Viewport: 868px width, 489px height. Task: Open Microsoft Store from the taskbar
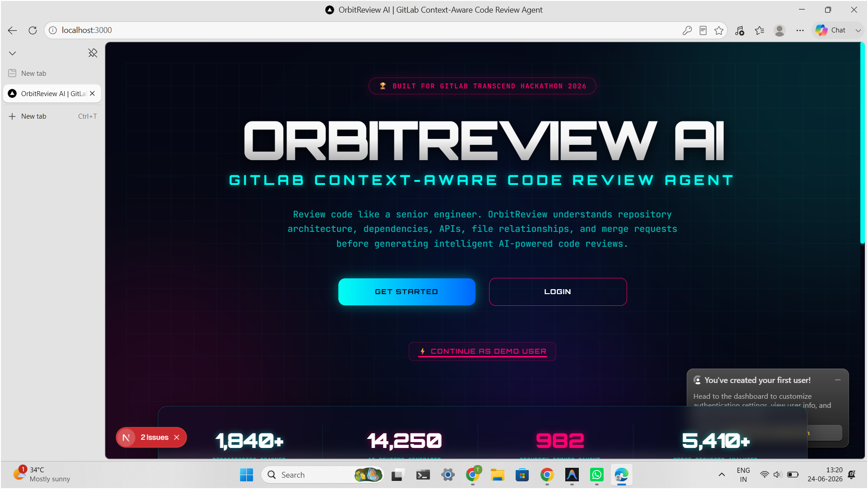[x=522, y=475]
